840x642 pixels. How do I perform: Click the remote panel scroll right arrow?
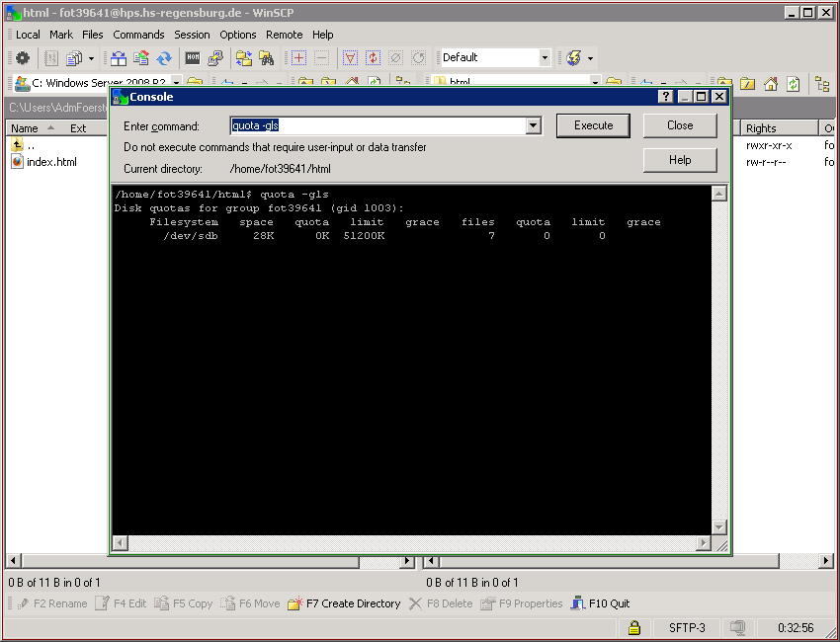point(825,561)
